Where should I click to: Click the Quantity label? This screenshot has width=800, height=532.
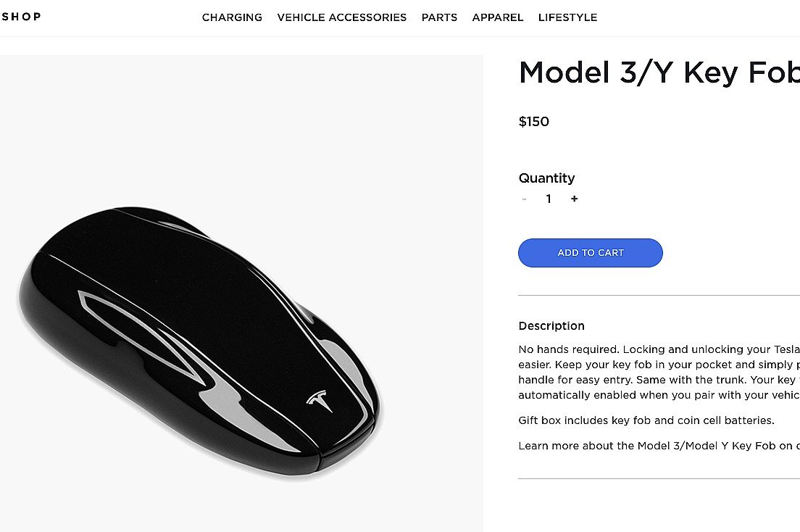546,178
